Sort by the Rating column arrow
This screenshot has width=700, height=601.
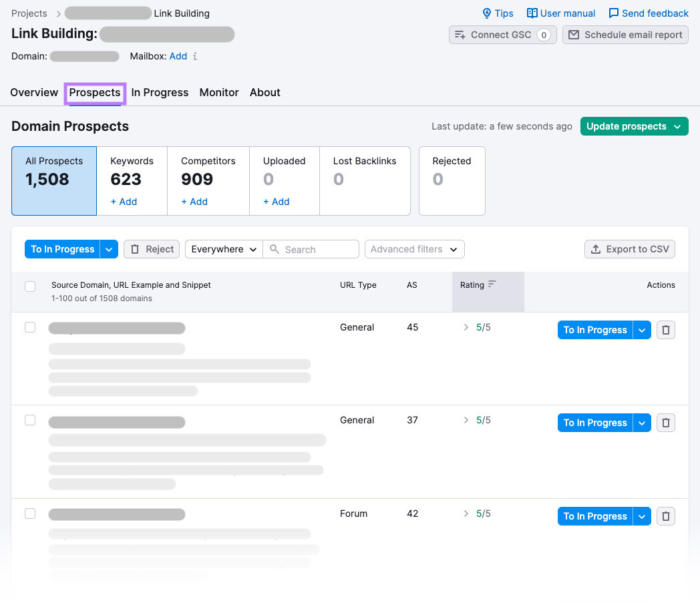[x=490, y=284]
